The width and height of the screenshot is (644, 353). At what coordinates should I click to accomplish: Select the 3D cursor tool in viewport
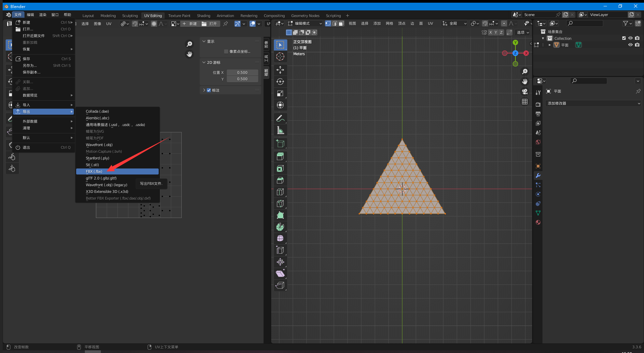click(280, 56)
